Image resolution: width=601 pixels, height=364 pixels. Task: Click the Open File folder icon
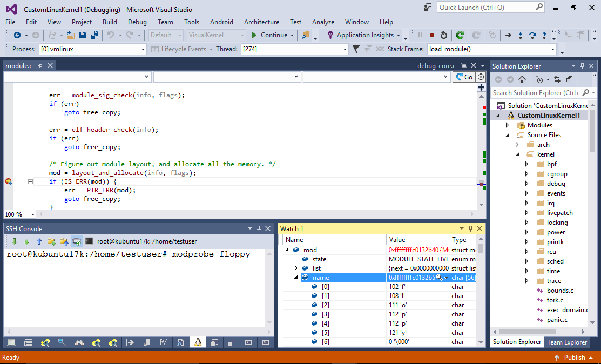(x=71, y=35)
